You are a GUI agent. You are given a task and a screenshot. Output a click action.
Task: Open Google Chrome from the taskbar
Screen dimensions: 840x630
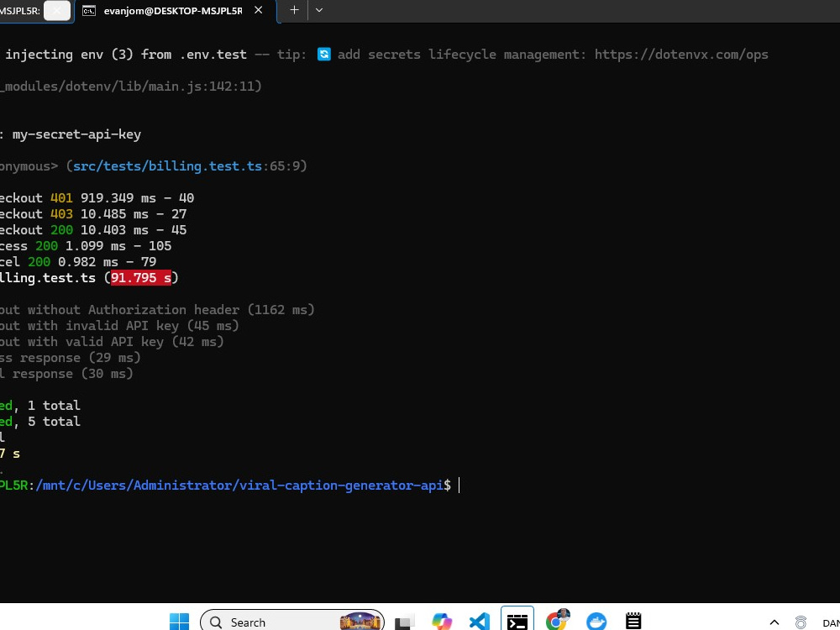tap(557, 621)
